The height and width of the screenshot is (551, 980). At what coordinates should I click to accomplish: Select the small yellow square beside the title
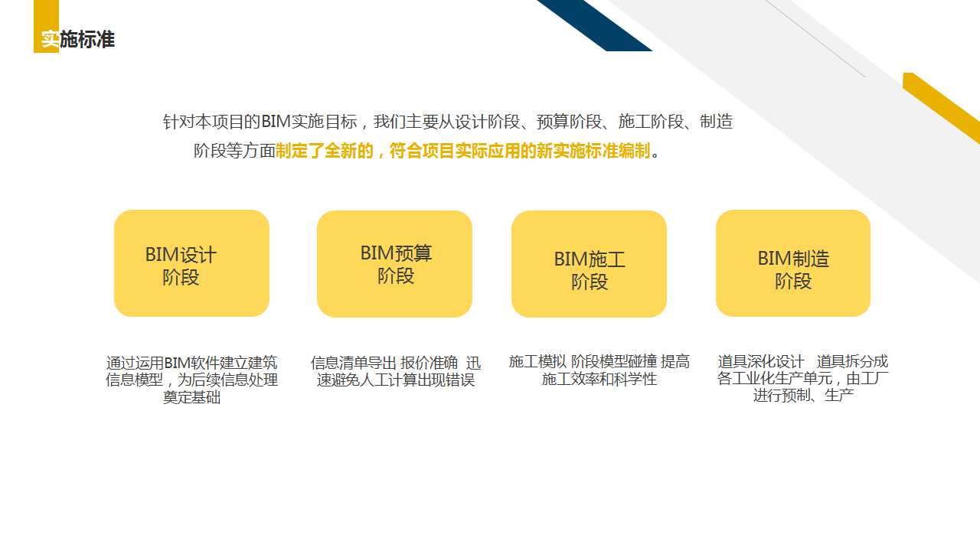point(47,32)
